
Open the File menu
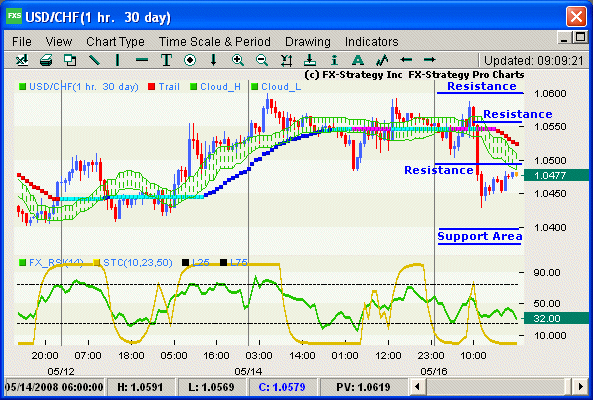pos(22,42)
